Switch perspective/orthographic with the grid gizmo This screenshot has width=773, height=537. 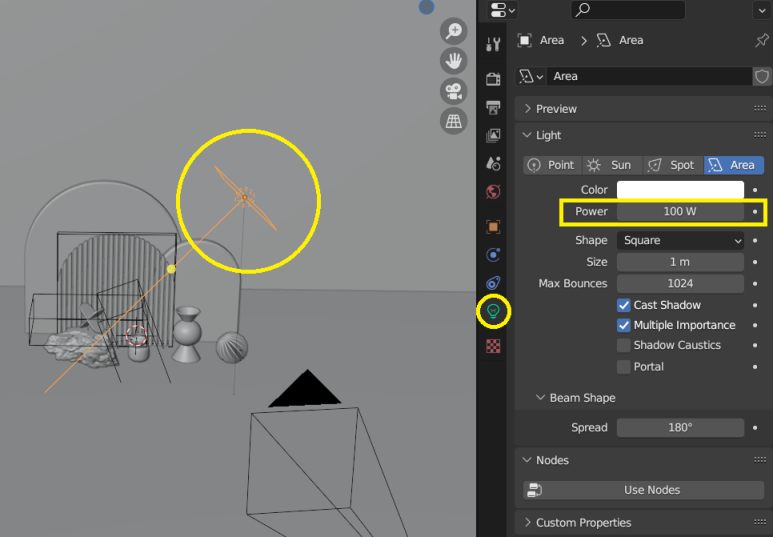pyautogui.click(x=454, y=121)
